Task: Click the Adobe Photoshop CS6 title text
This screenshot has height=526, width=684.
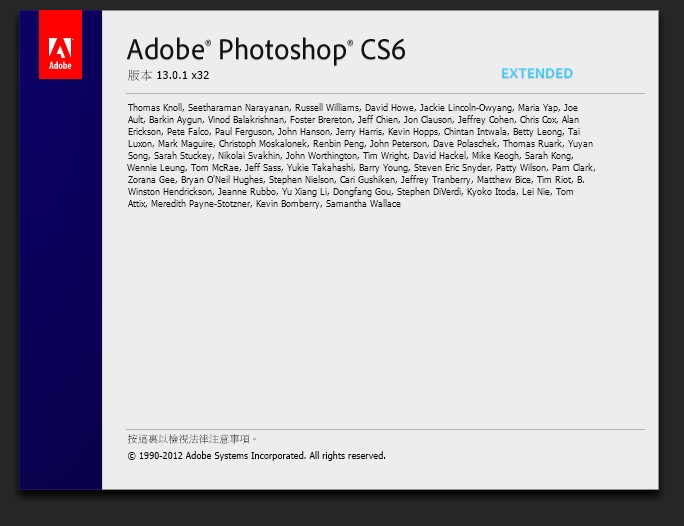Action: click(x=266, y=50)
